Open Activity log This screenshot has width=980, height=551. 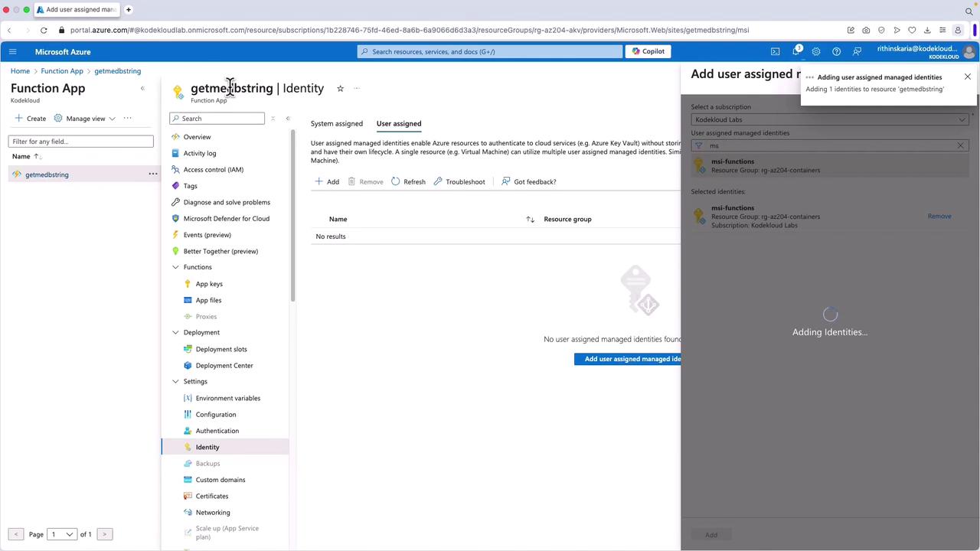200,153
